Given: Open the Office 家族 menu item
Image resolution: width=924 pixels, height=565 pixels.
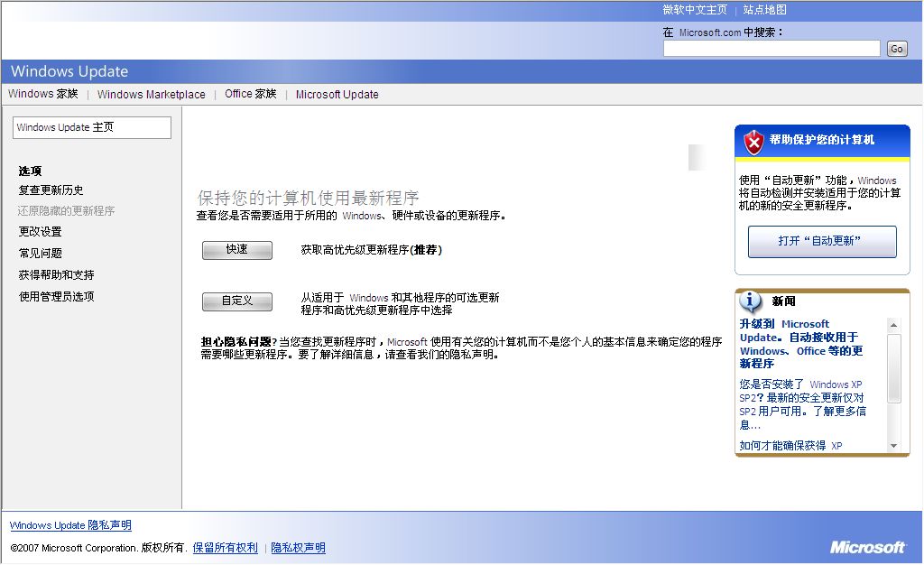Looking at the screenshot, I should [x=251, y=94].
